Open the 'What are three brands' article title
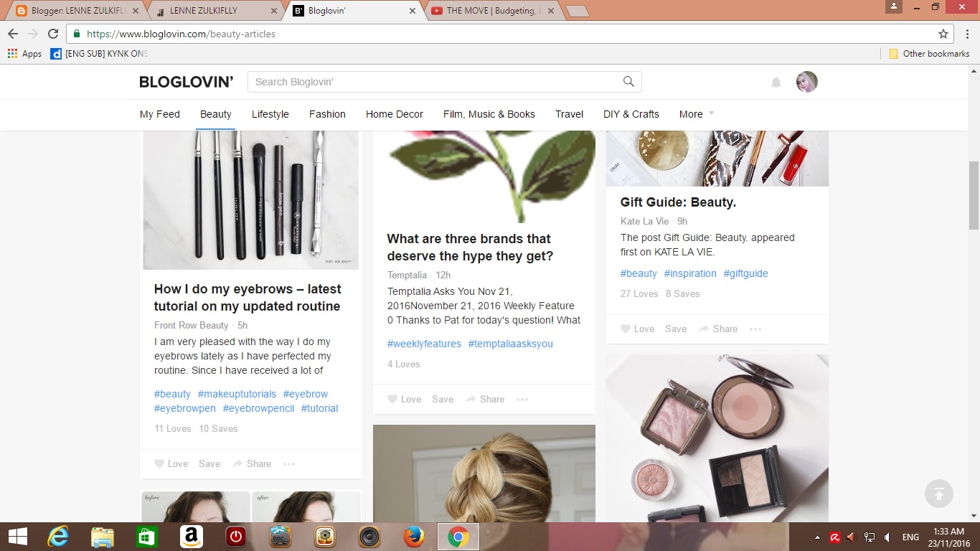This screenshot has width=980, height=551. click(x=470, y=248)
